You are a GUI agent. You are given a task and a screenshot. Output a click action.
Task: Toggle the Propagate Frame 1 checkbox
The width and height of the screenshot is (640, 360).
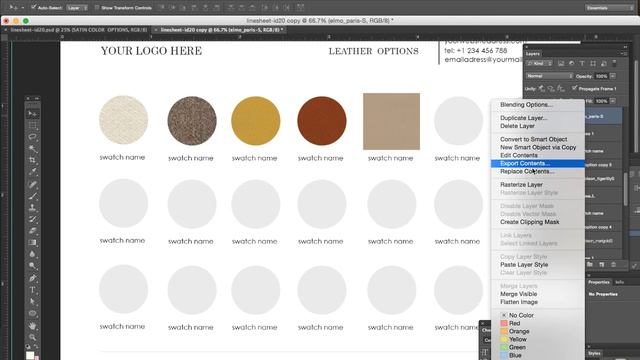575,88
